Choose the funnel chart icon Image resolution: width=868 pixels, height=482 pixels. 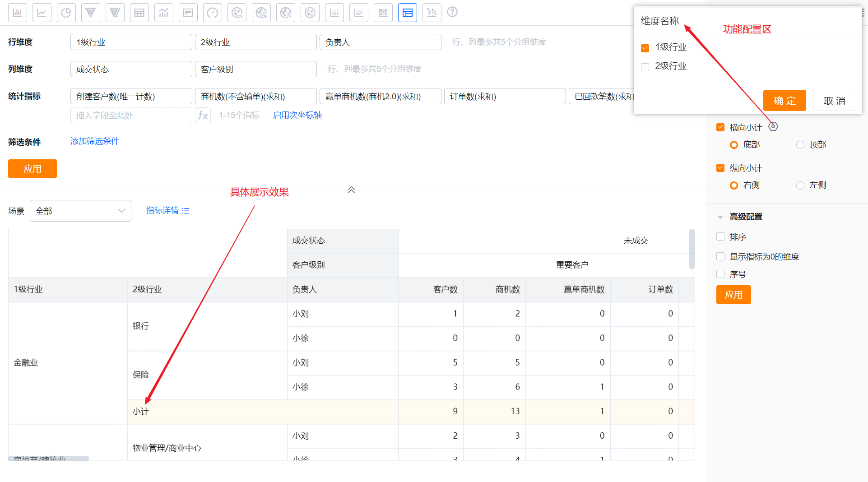tap(90, 12)
